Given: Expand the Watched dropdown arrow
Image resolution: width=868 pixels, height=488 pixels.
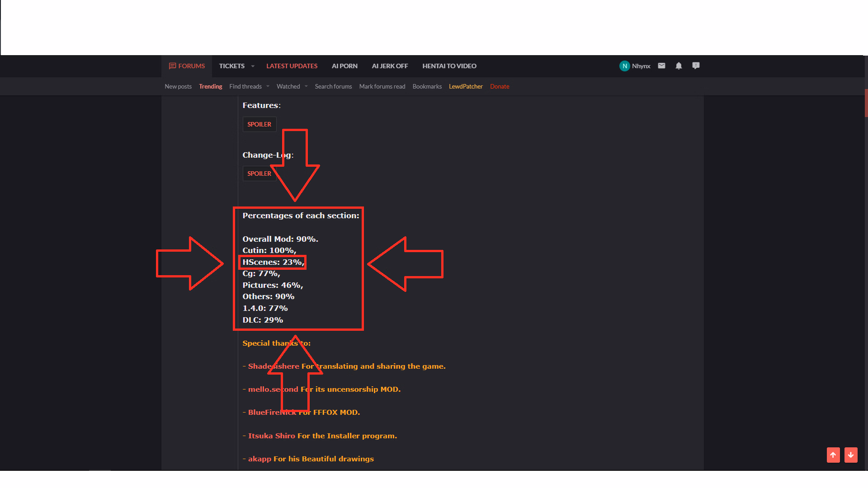Looking at the screenshot, I should coord(306,86).
